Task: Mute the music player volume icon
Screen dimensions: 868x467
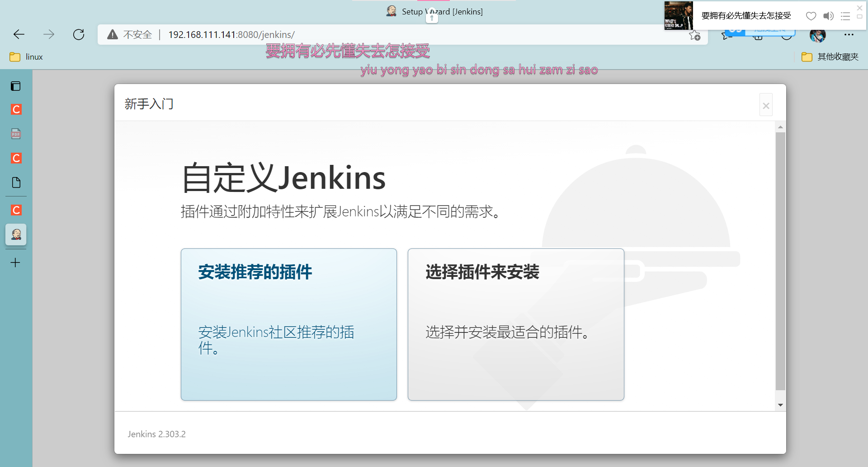Action: 828,16
